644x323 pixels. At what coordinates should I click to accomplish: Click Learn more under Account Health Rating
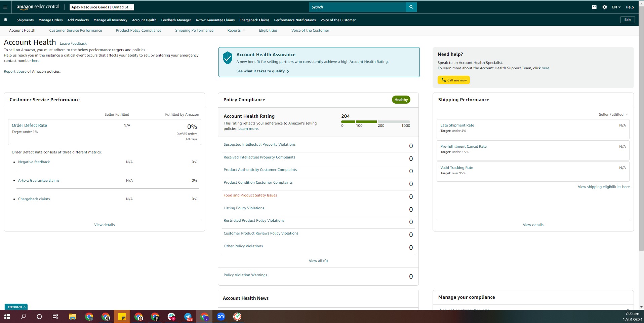click(248, 129)
